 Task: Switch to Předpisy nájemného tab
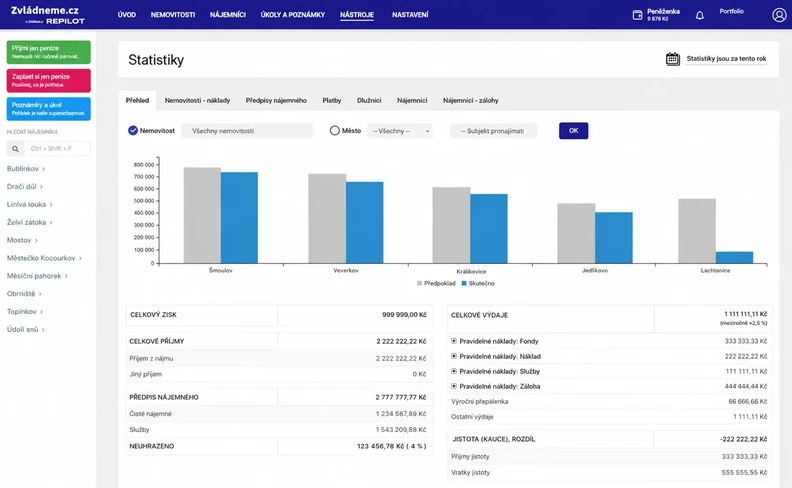coord(276,101)
